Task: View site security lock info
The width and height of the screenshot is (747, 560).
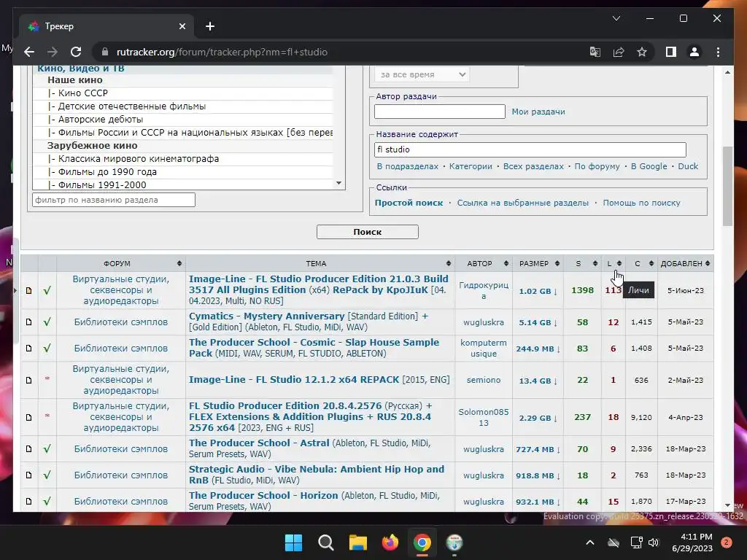Action: (x=105, y=52)
